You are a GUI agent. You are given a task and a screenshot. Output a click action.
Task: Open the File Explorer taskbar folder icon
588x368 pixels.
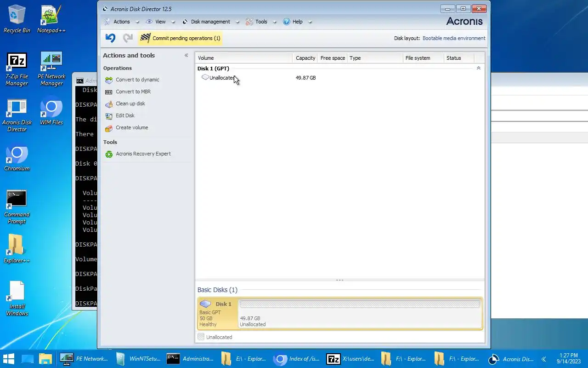45,359
